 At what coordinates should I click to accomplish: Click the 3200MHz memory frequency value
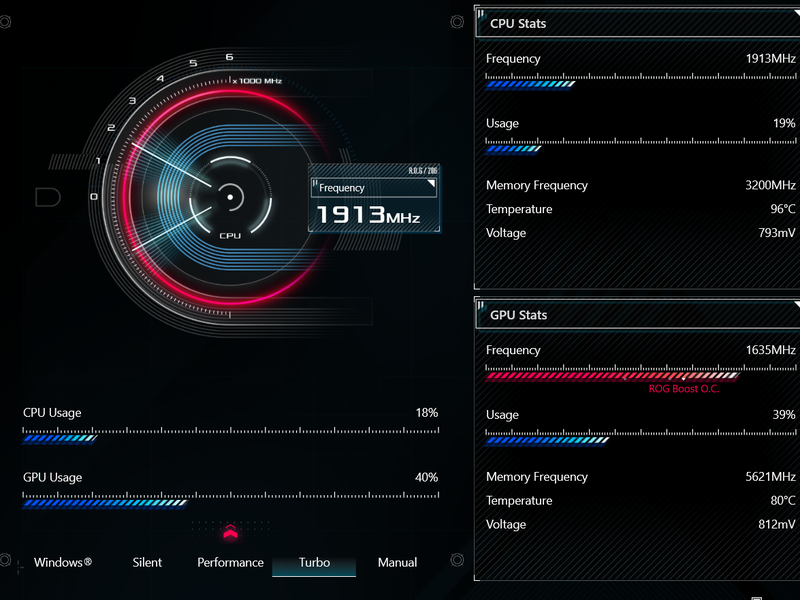click(770, 185)
